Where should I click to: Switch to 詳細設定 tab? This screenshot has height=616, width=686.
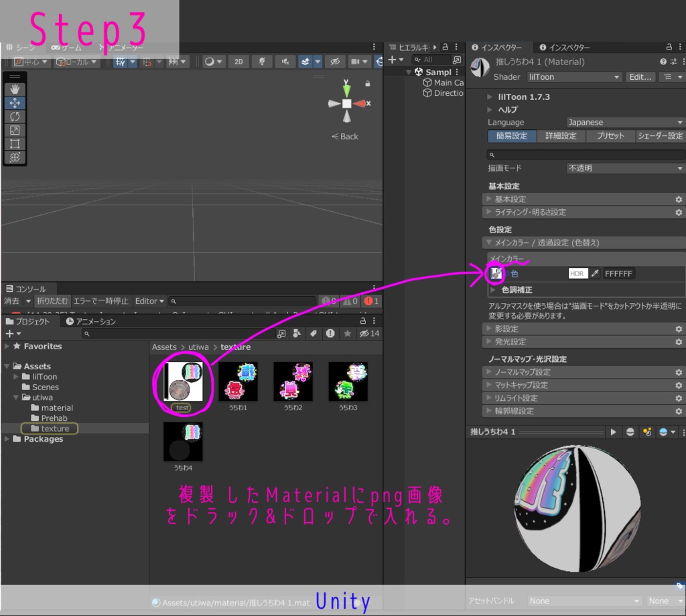pyautogui.click(x=561, y=135)
